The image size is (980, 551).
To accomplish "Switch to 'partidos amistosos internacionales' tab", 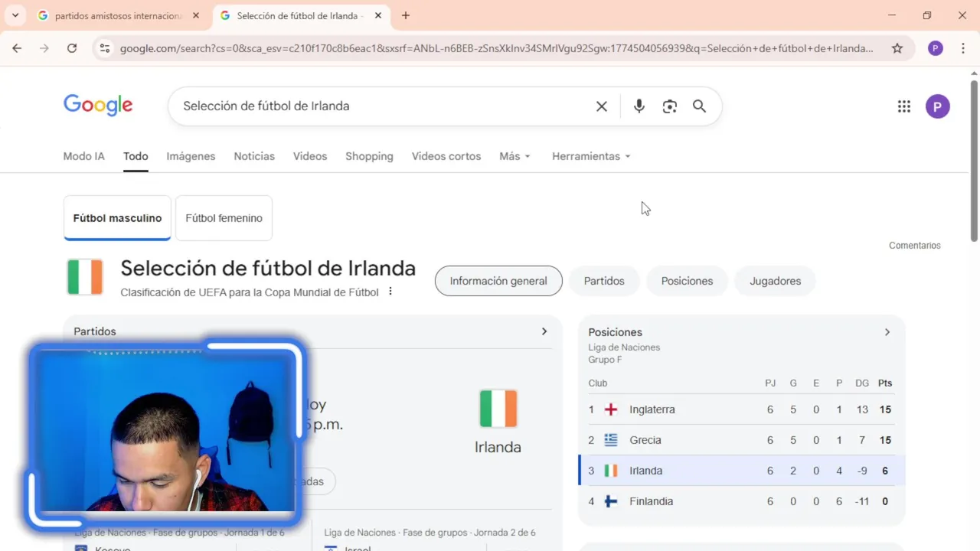I will point(119,15).
